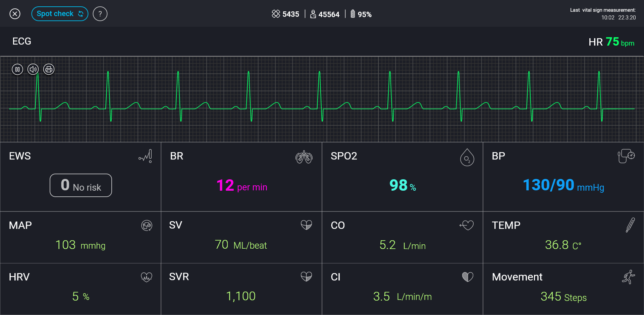
Task: Select the oxygen drop icon on SPO2 tile
Action: coord(467,157)
